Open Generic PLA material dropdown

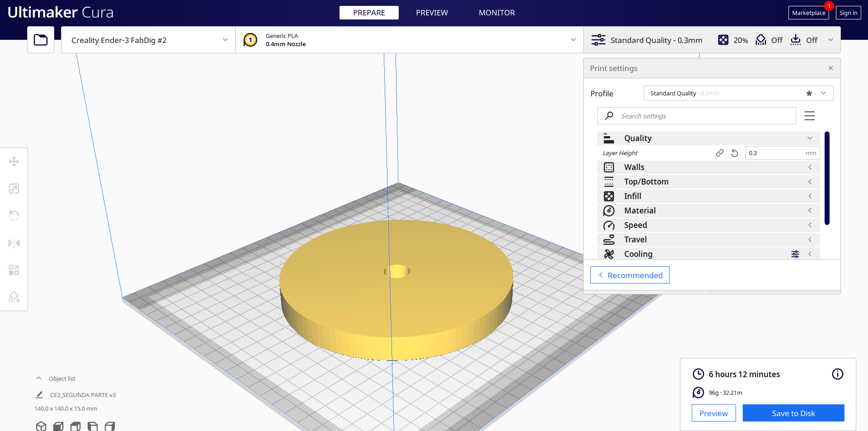coord(409,40)
